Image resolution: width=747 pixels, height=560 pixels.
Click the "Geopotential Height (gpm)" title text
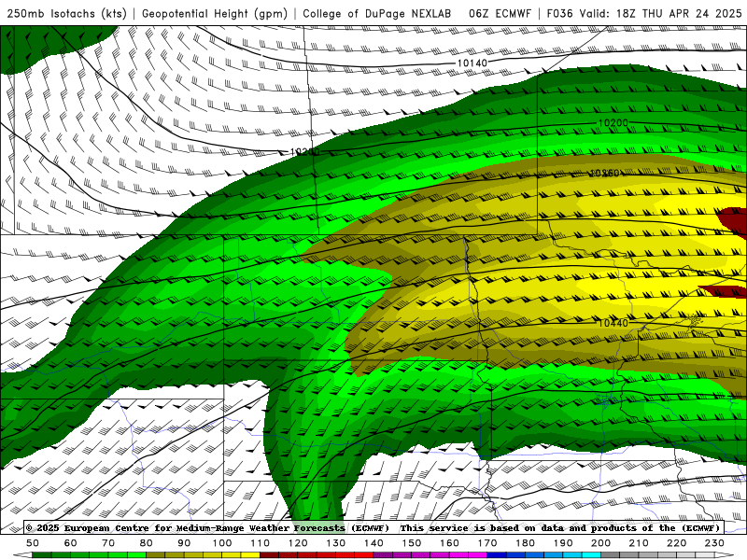point(215,13)
